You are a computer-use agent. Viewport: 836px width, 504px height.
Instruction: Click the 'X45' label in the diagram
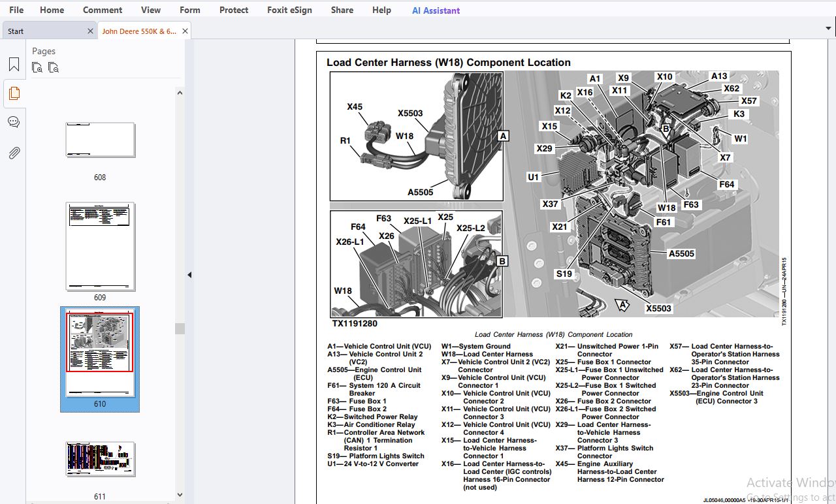[x=355, y=106]
